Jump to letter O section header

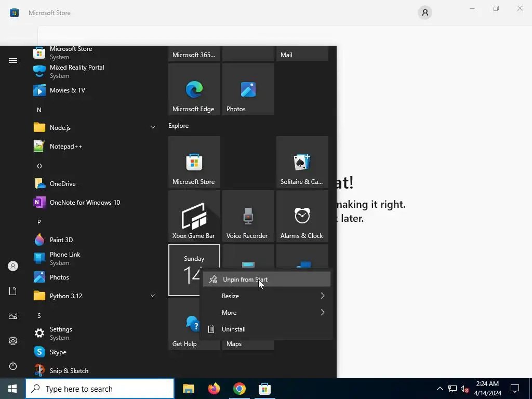pyautogui.click(x=39, y=166)
